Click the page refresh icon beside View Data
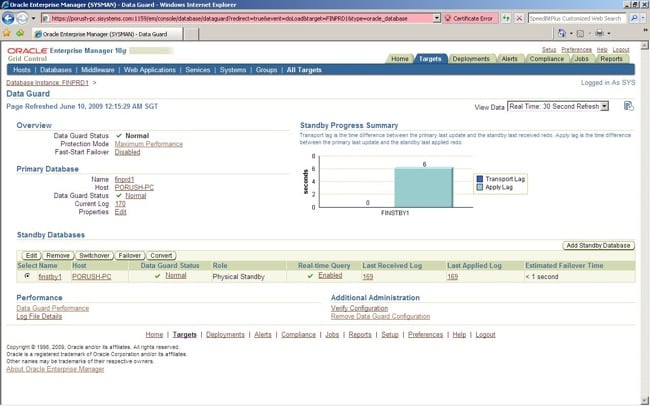The width and height of the screenshot is (650, 406). 628,106
